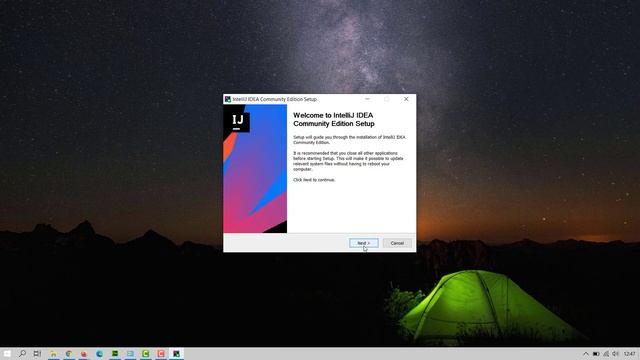This screenshot has width=640, height=360.
Task: Open the dark green app on taskbar
Action: point(115,354)
